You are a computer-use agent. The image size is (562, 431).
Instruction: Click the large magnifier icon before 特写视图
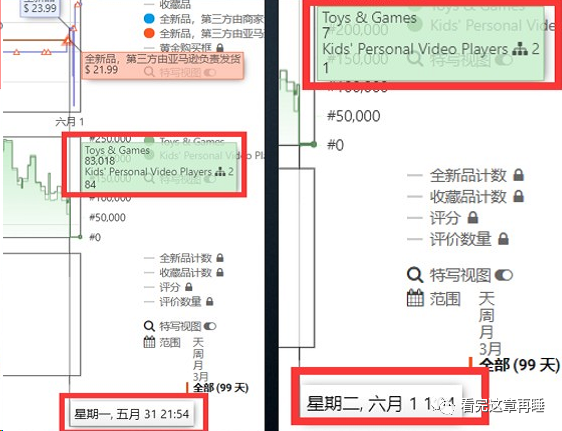point(415,275)
